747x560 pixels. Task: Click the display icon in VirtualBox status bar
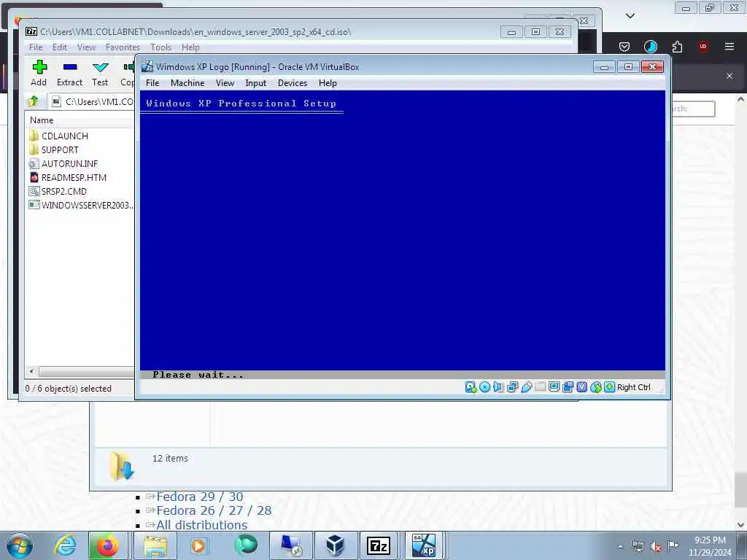click(554, 386)
